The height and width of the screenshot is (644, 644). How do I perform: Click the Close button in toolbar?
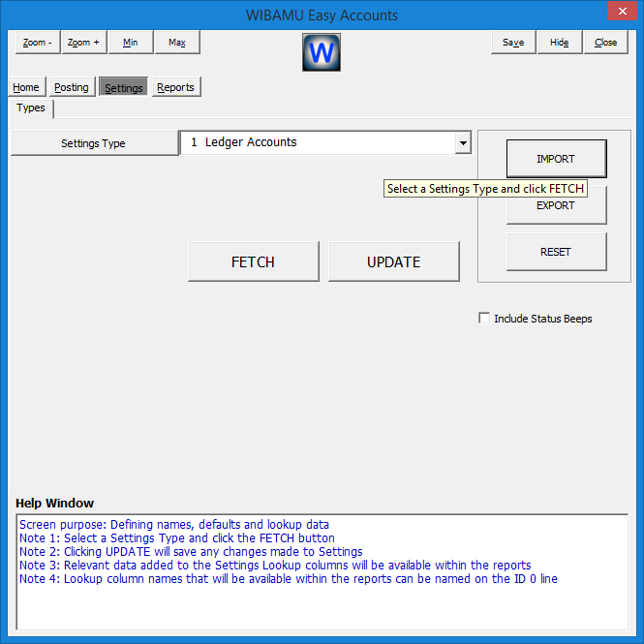click(x=606, y=42)
